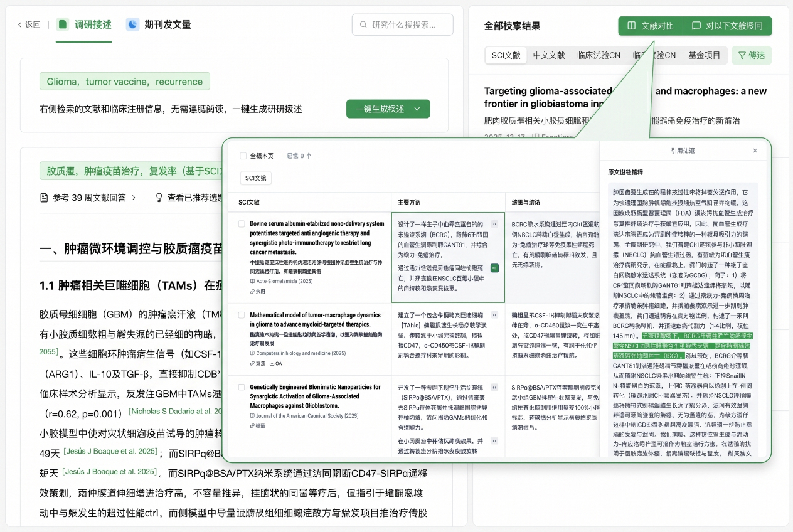This screenshot has height=532, width=793.
Task: Expand the '参考 39' references chevron
Action: [133, 198]
